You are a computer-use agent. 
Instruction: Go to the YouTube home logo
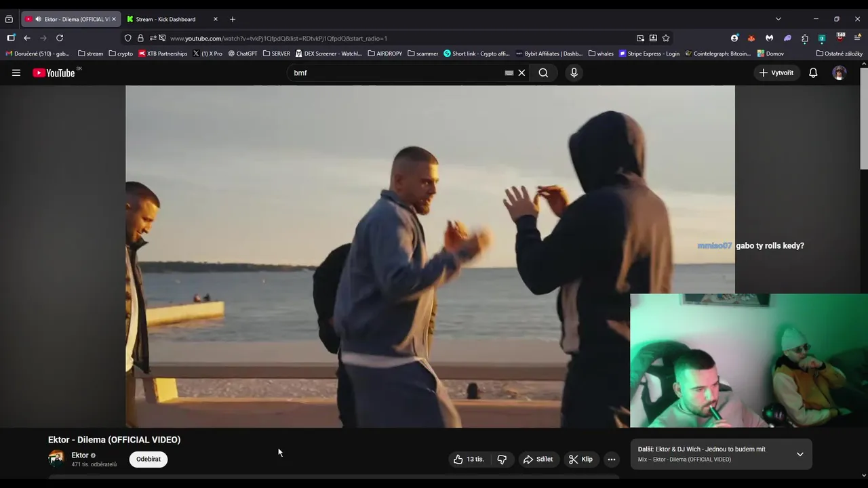pos(54,73)
